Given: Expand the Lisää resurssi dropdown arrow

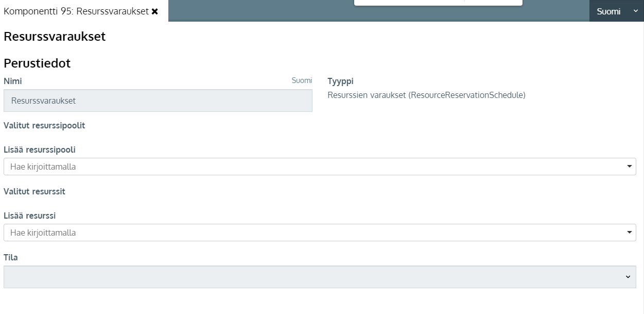Looking at the screenshot, I should click(630, 233).
